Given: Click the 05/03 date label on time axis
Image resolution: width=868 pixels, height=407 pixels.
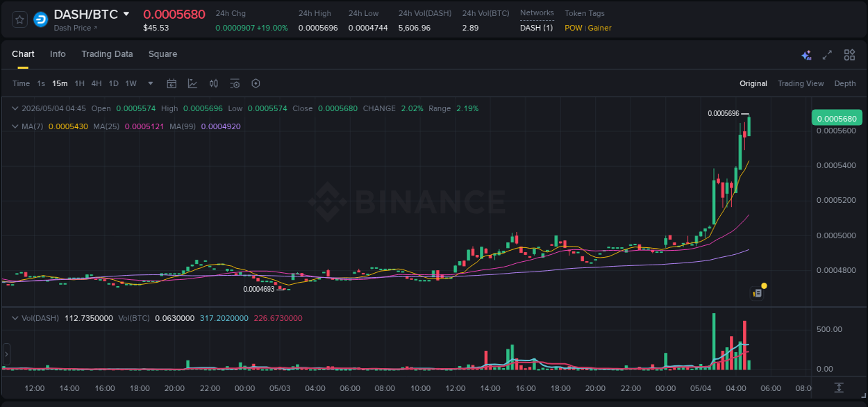Looking at the screenshot, I should pyautogui.click(x=280, y=388).
